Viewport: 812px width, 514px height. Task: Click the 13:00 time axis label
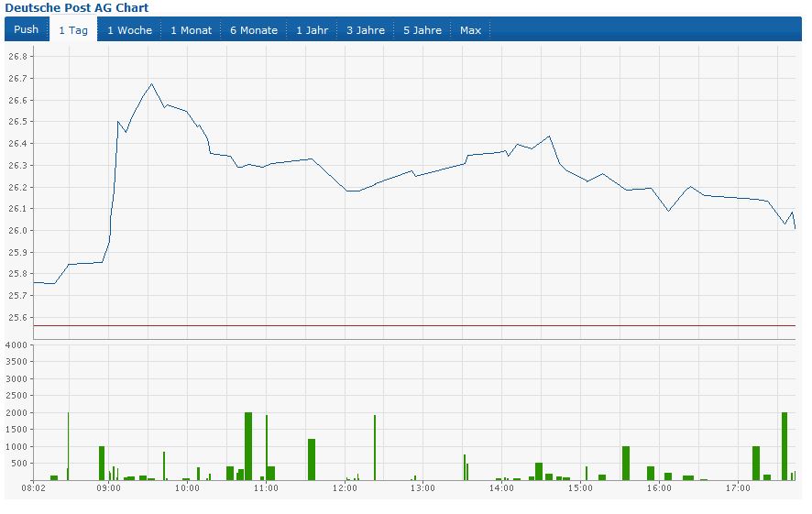422,488
